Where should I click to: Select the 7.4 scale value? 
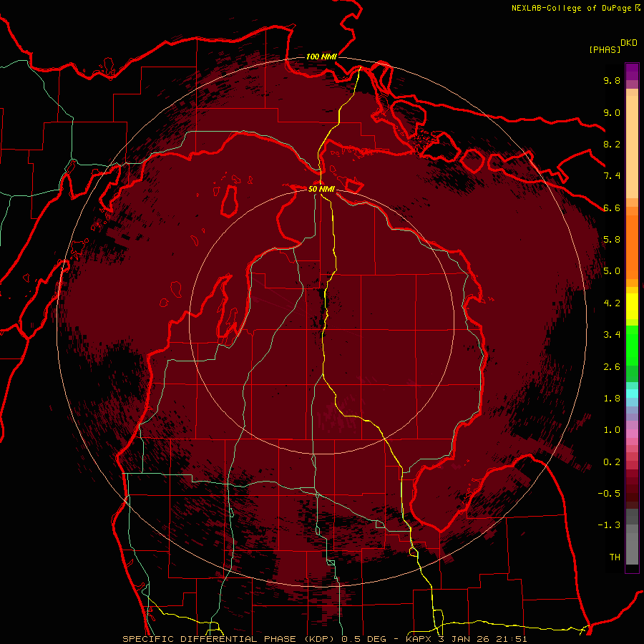click(x=612, y=176)
